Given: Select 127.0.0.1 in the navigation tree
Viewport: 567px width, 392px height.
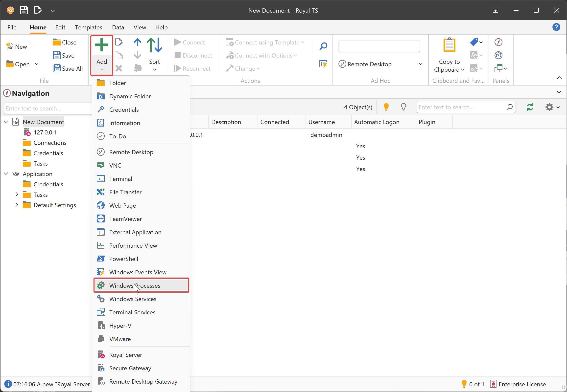Looking at the screenshot, I should pos(45,132).
